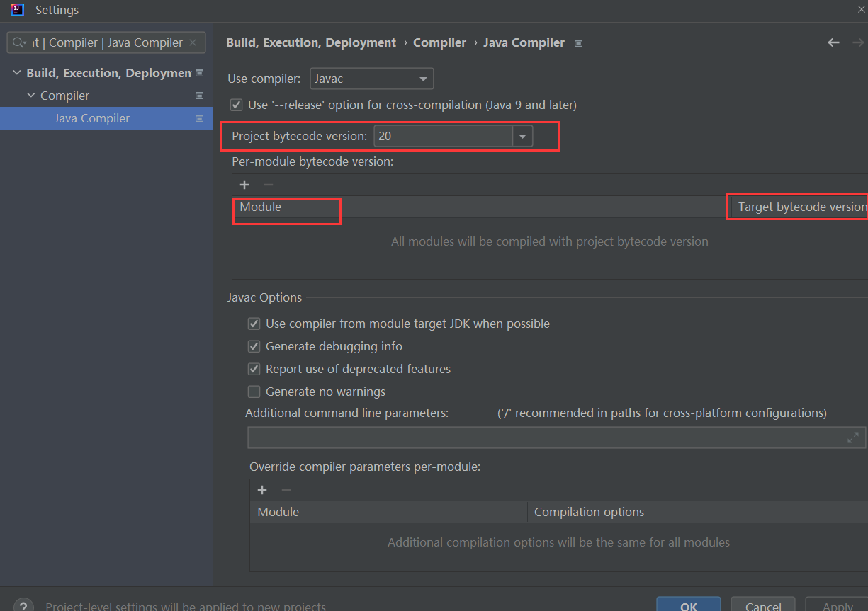Go back with the left arrow
The image size is (868, 611).
click(833, 42)
